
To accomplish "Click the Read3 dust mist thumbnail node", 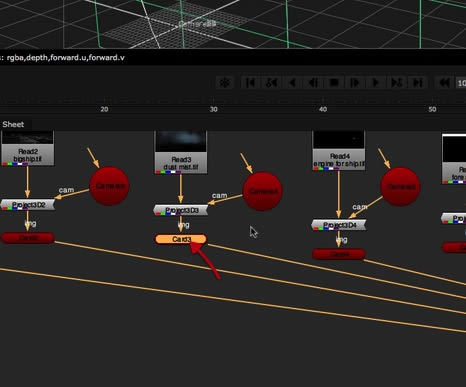I will click(181, 152).
